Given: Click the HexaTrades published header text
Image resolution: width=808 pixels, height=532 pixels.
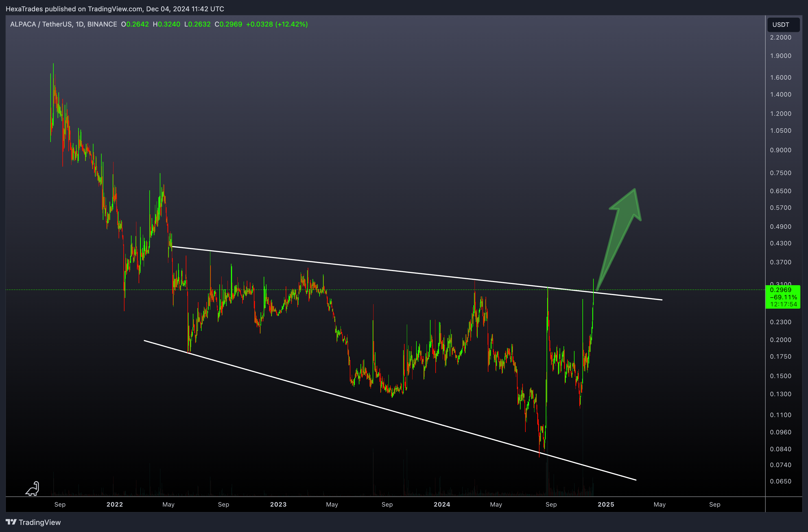Looking at the screenshot, I should tap(115, 9).
